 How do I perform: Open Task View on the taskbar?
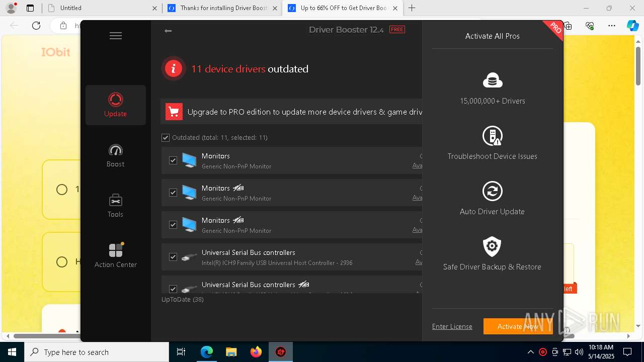[x=181, y=352]
